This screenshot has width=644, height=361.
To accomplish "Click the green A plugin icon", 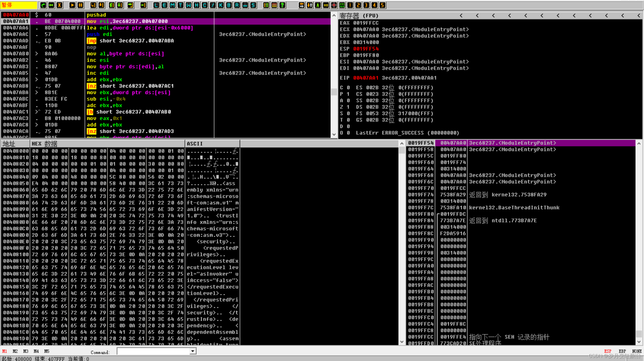I will (318, 5).
